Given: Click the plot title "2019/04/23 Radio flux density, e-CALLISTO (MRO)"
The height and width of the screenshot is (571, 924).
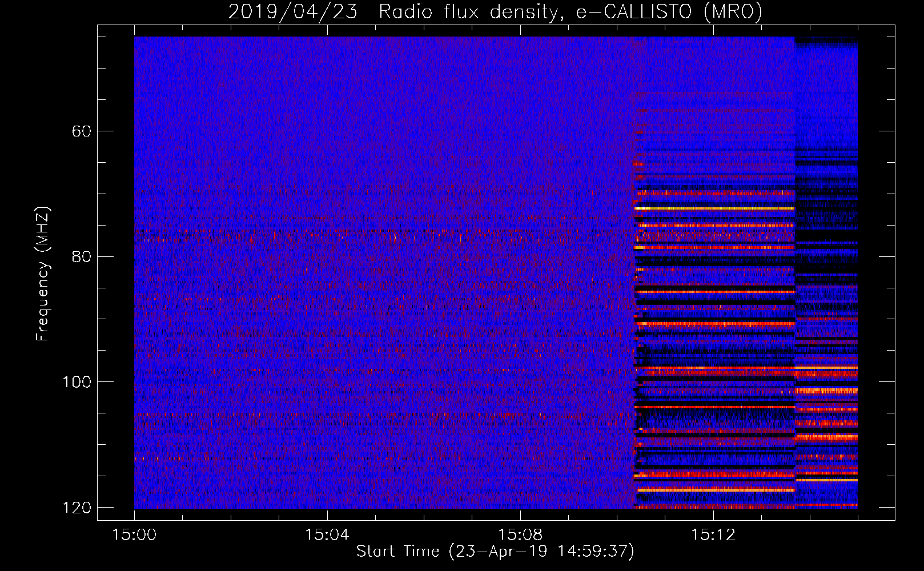Looking at the screenshot, I should [495, 11].
